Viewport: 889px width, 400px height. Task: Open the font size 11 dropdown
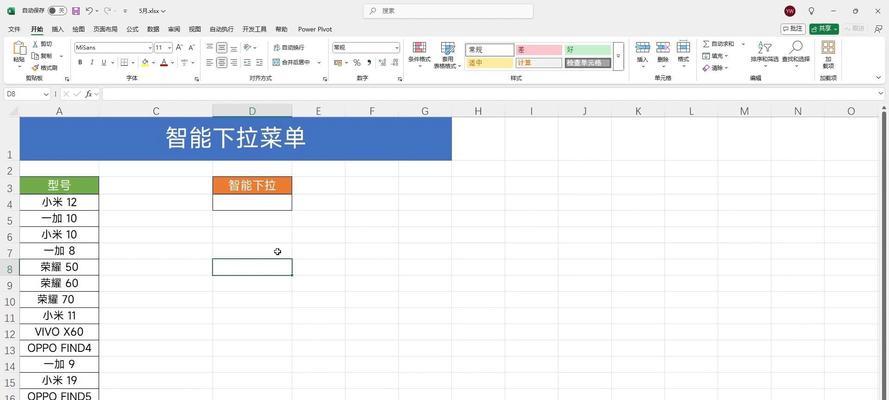[x=170, y=48]
